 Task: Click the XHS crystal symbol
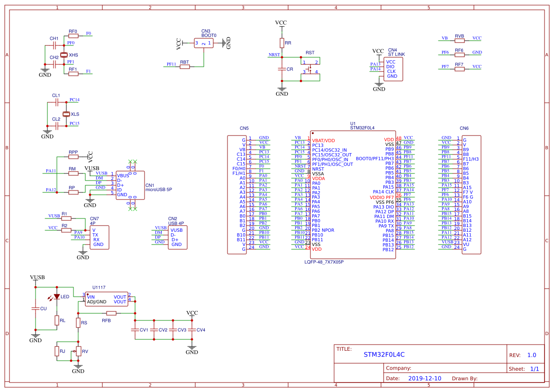(x=64, y=55)
